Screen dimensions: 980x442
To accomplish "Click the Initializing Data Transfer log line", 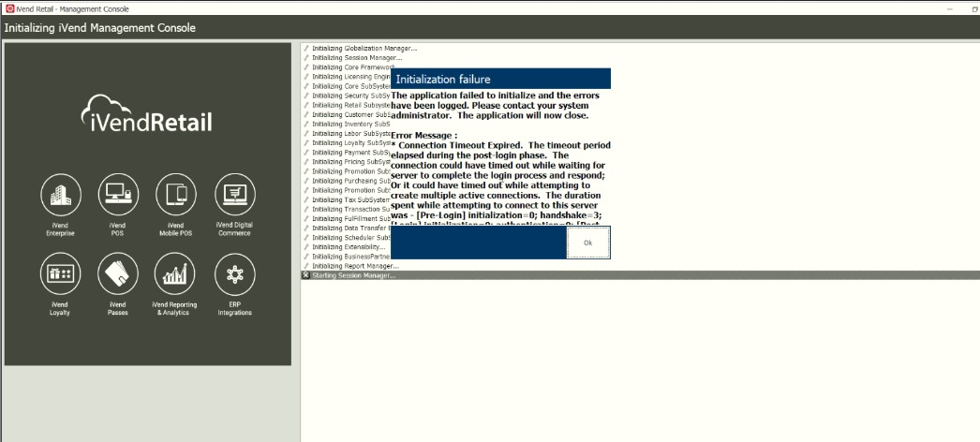I will tap(350, 228).
